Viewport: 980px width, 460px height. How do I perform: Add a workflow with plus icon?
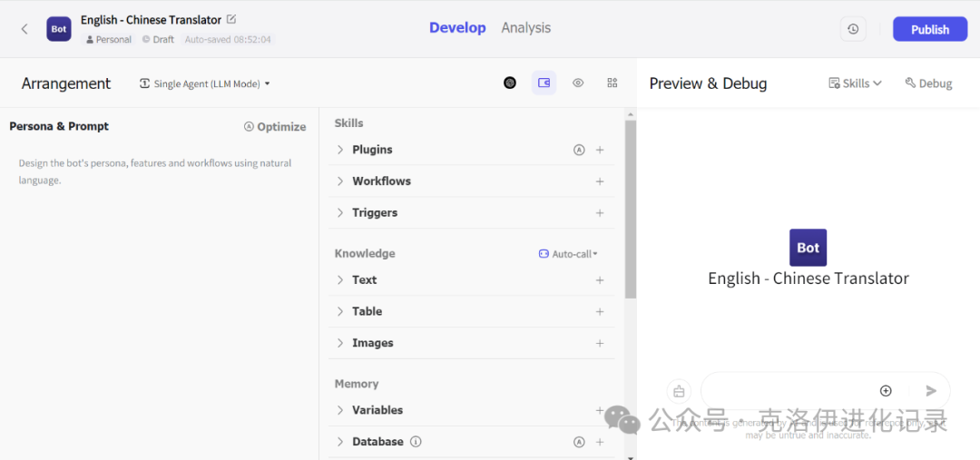(x=600, y=181)
